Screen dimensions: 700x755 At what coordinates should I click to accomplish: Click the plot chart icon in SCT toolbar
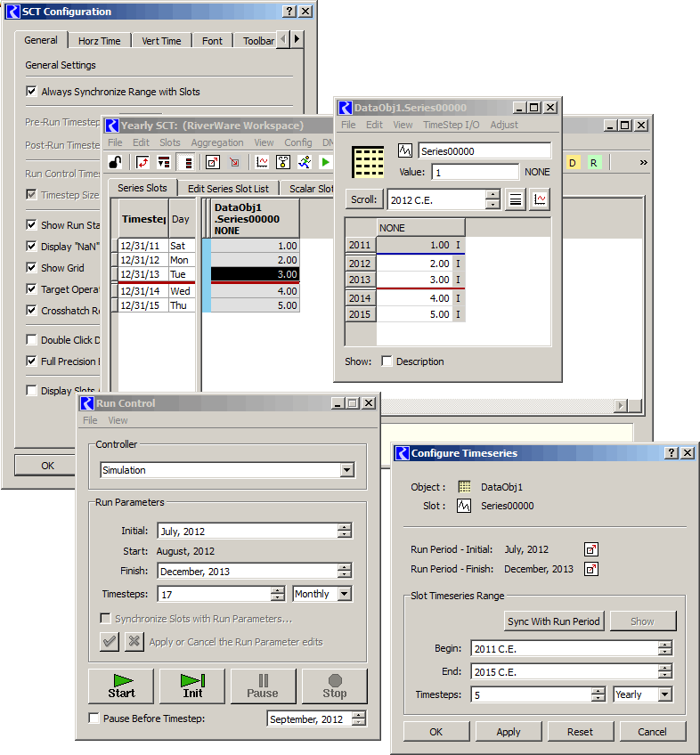click(x=262, y=162)
